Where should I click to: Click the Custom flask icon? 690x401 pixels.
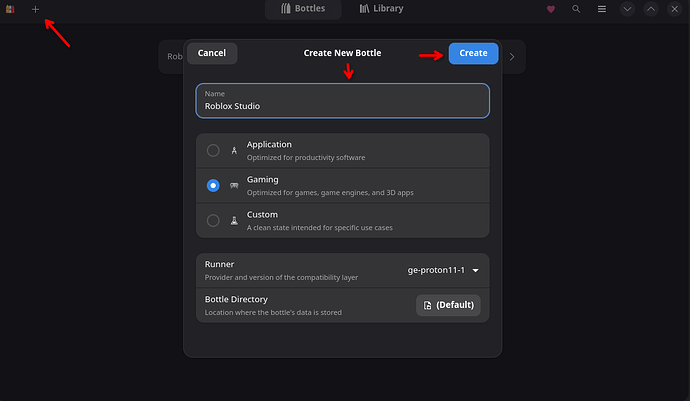pyautogui.click(x=234, y=221)
